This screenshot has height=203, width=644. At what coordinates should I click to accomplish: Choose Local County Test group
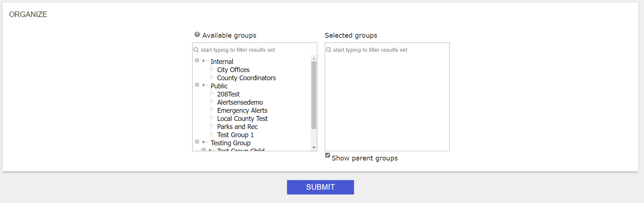pos(242,119)
